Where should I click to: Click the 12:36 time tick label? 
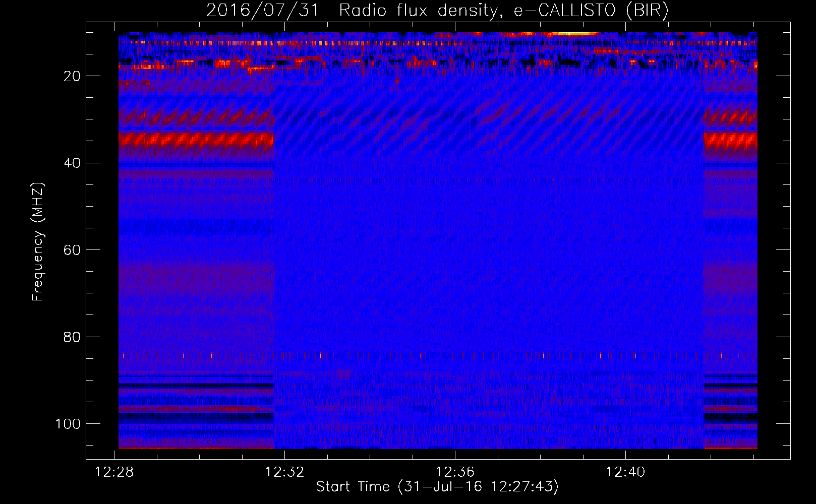click(455, 472)
